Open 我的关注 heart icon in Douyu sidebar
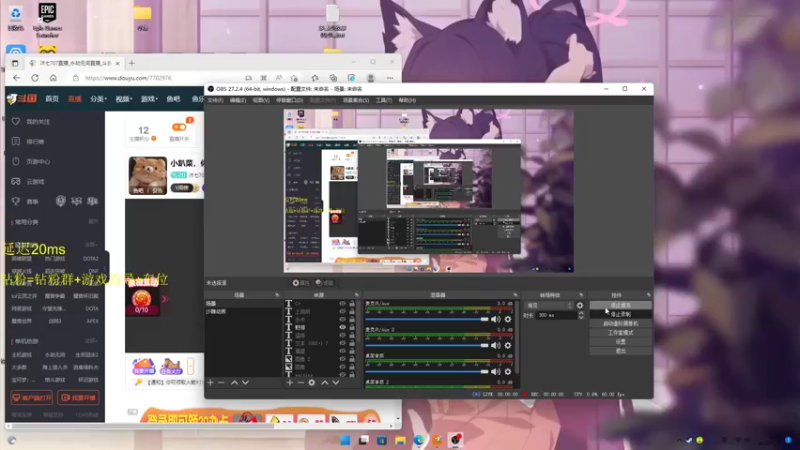The height and width of the screenshot is (450, 800). (x=16, y=121)
